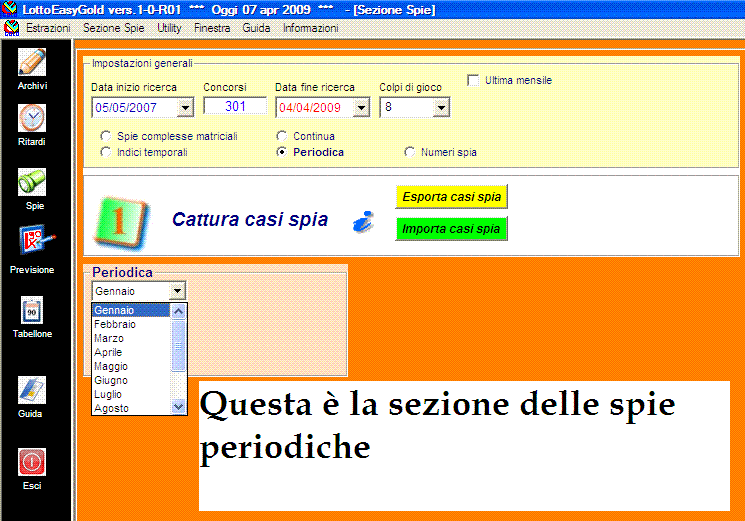Click the app logo in menu bar
Image resolution: width=745 pixels, height=521 pixels.
(11, 28)
